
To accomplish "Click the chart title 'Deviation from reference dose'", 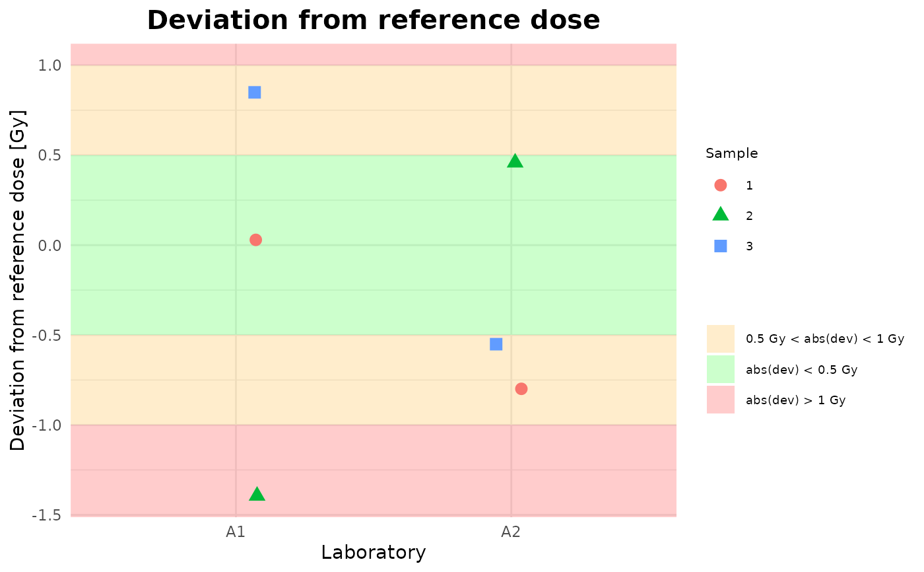I will click(374, 20).
